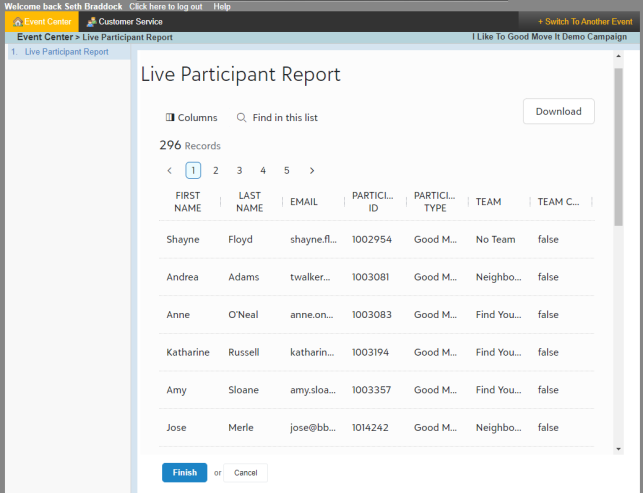Click the Columns layout icon
This screenshot has width=643, height=493.
[x=170, y=118]
